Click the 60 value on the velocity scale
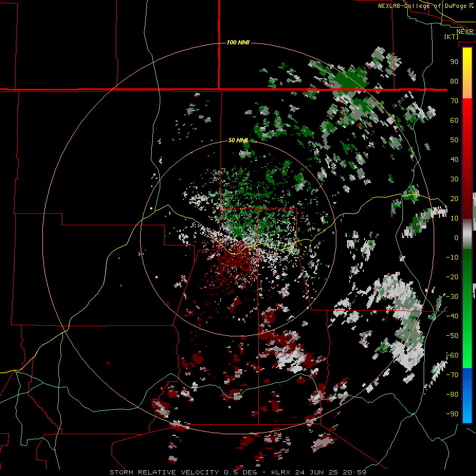 point(454,121)
